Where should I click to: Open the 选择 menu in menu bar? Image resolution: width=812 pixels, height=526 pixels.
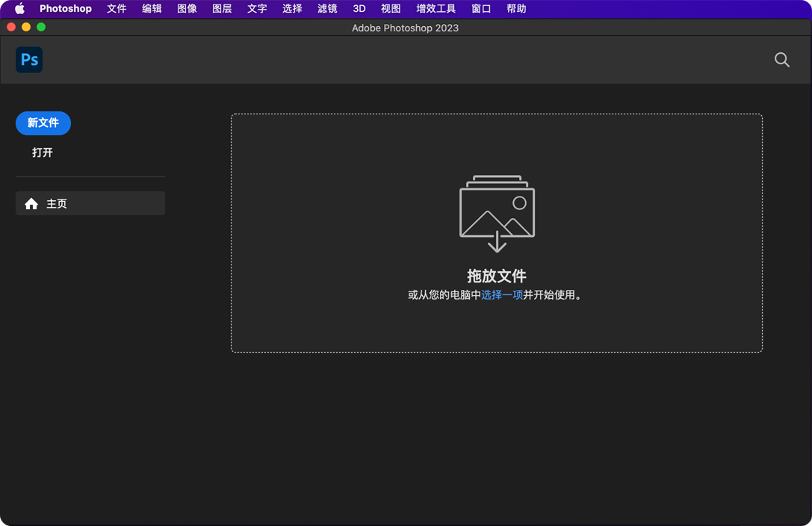point(292,9)
